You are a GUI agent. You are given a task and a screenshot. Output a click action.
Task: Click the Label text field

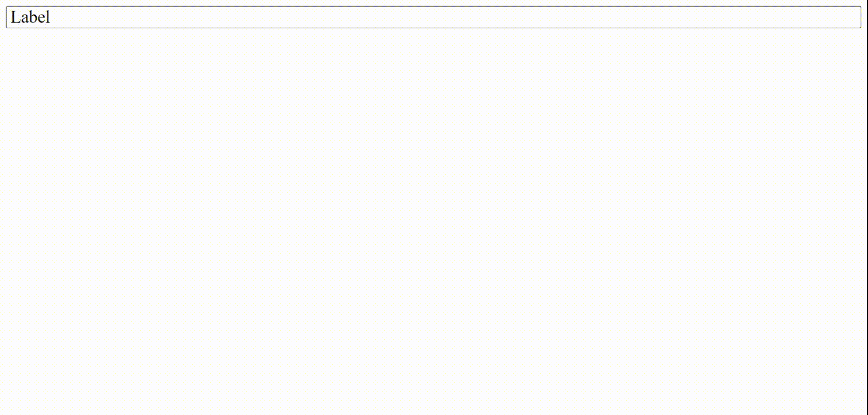point(433,17)
